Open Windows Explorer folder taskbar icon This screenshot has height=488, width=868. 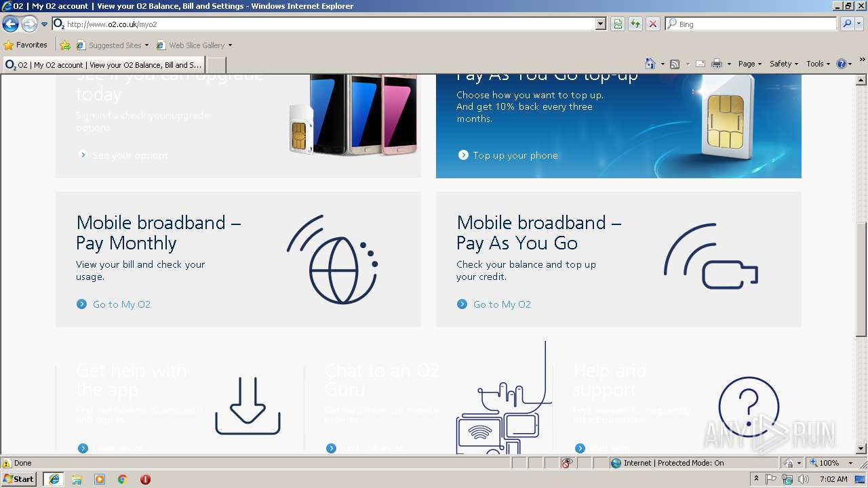77,479
